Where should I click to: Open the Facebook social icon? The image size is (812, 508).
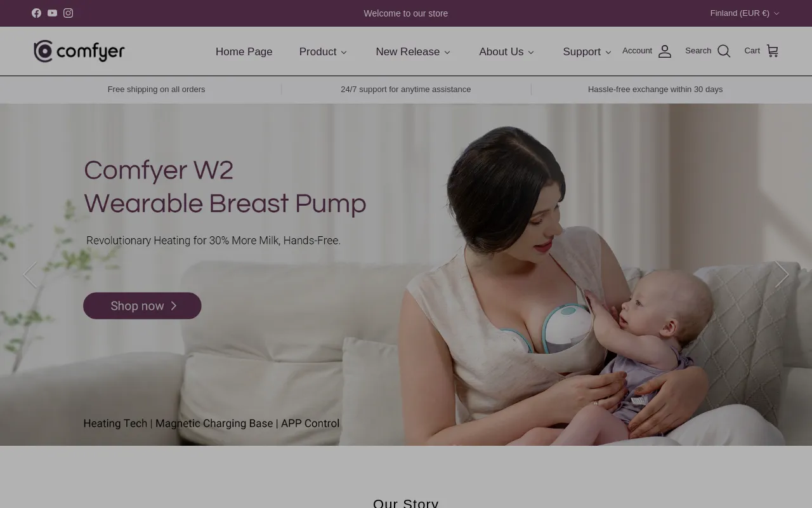36,13
